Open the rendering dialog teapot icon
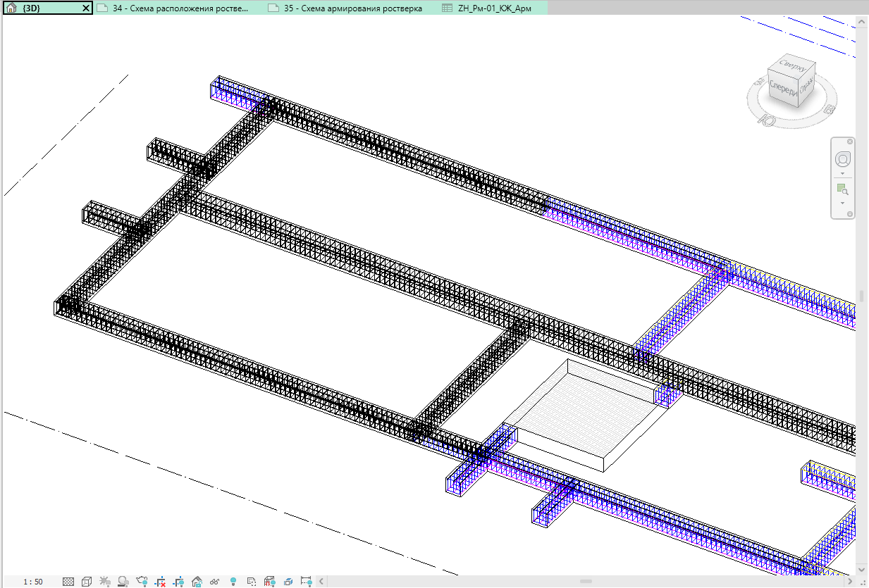Screen dimensions: 869x588 click(142, 582)
